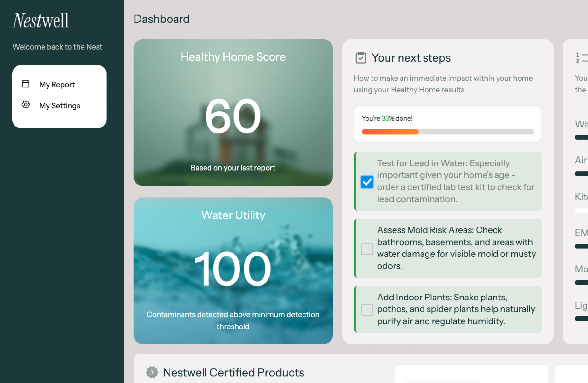Screen dimensions: 588x383
Task: Click the Your next steps heading
Action: tap(411, 58)
